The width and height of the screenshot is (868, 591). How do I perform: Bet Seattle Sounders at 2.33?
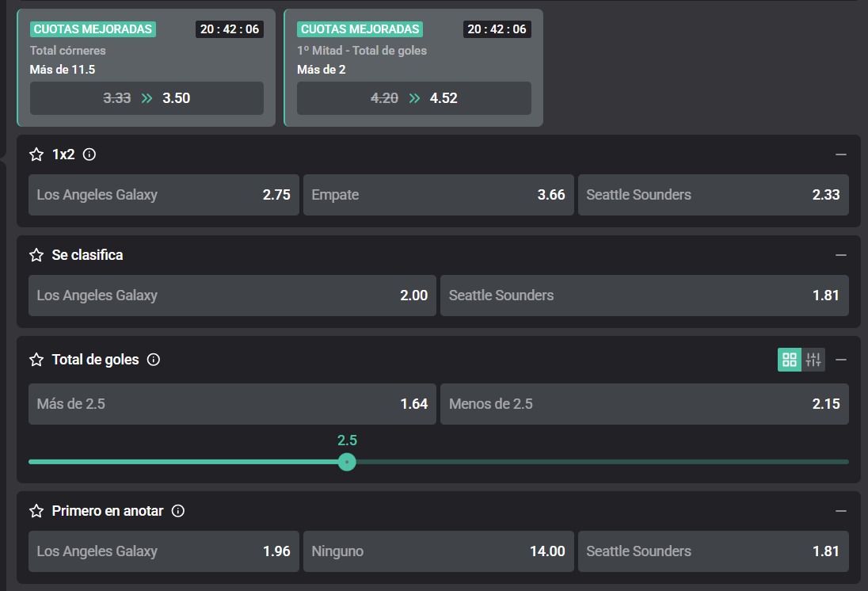point(714,195)
